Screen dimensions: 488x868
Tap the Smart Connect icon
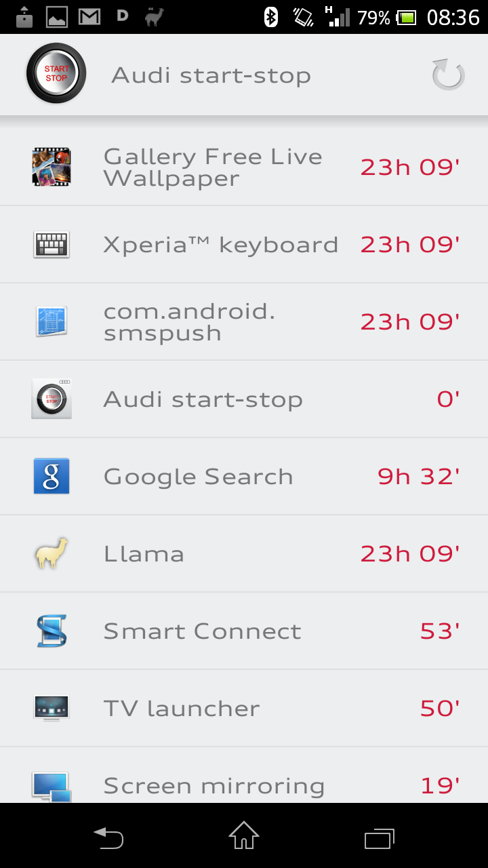[x=52, y=631]
